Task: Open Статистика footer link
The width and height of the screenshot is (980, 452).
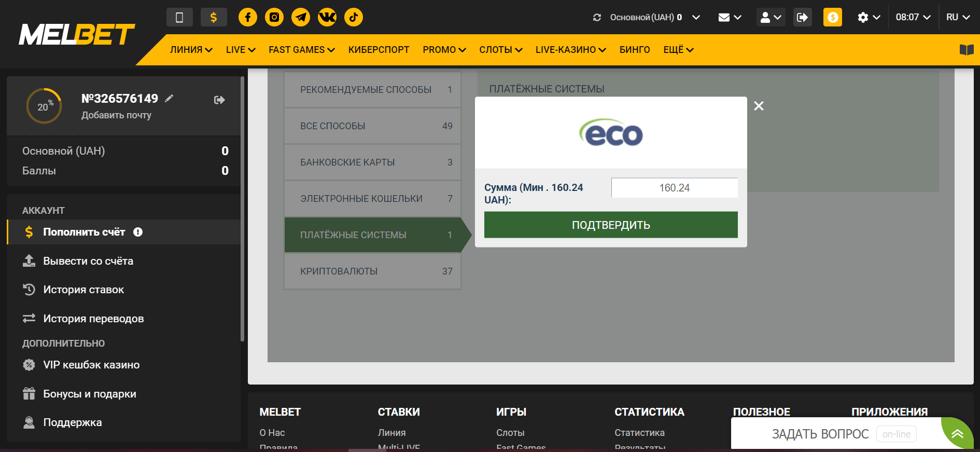Action: coord(639,433)
